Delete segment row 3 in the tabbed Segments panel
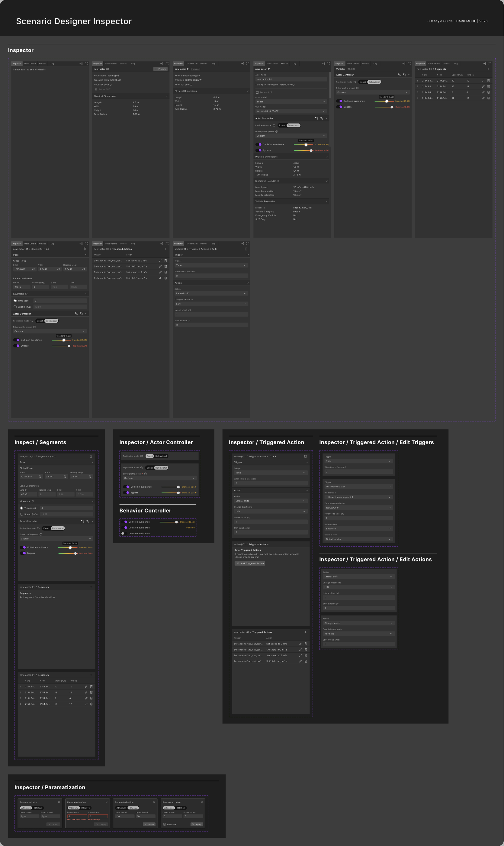The image size is (504, 846). click(488, 92)
